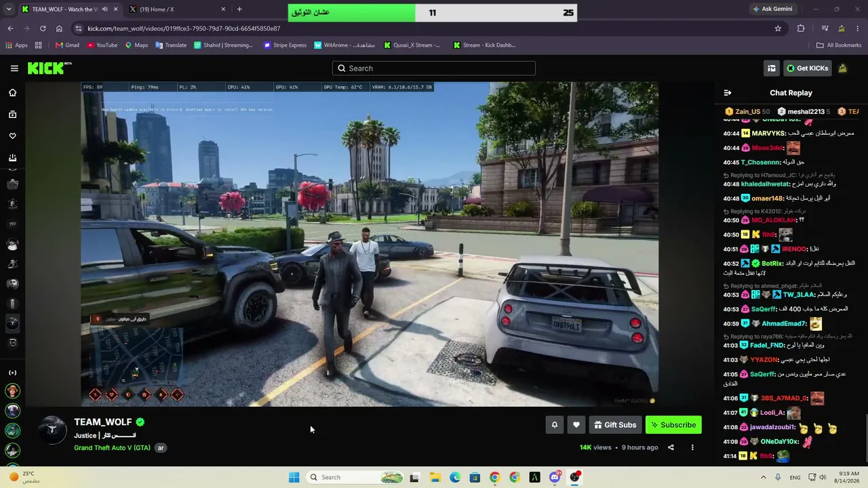Image resolution: width=868 pixels, height=488 pixels.
Task: Open Microsoft Edge from the taskbar
Action: [x=455, y=477]
